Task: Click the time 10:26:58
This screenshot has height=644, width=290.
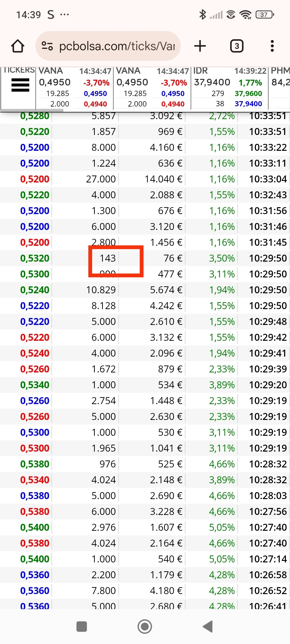Action: click(x=268, y=575)
